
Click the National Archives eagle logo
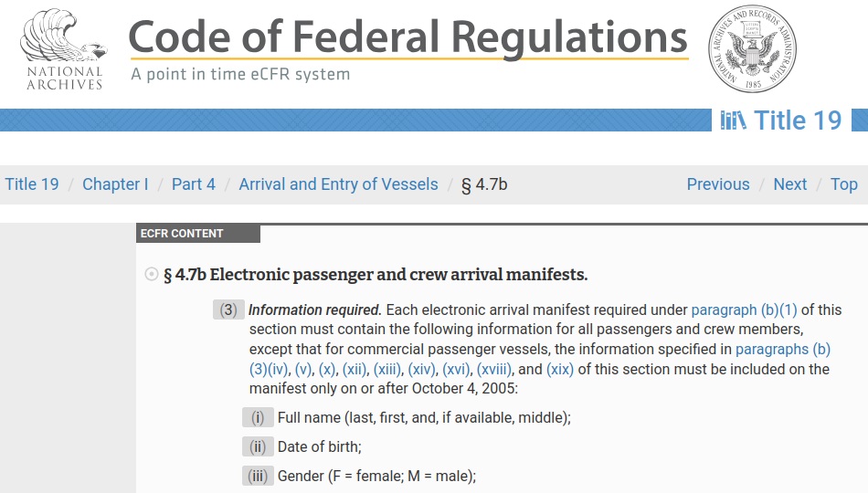(x=63, y=48)
